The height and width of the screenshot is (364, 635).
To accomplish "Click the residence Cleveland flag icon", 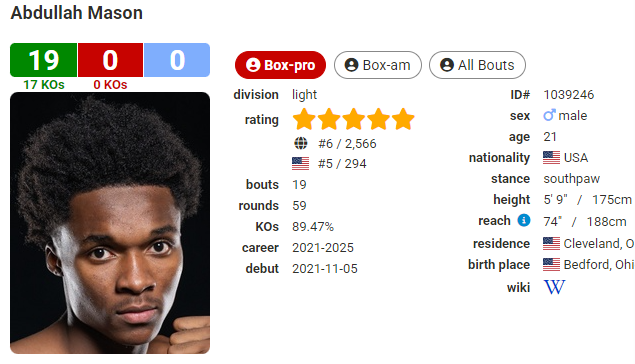I will pyautogui.click(x=552, y=243).
